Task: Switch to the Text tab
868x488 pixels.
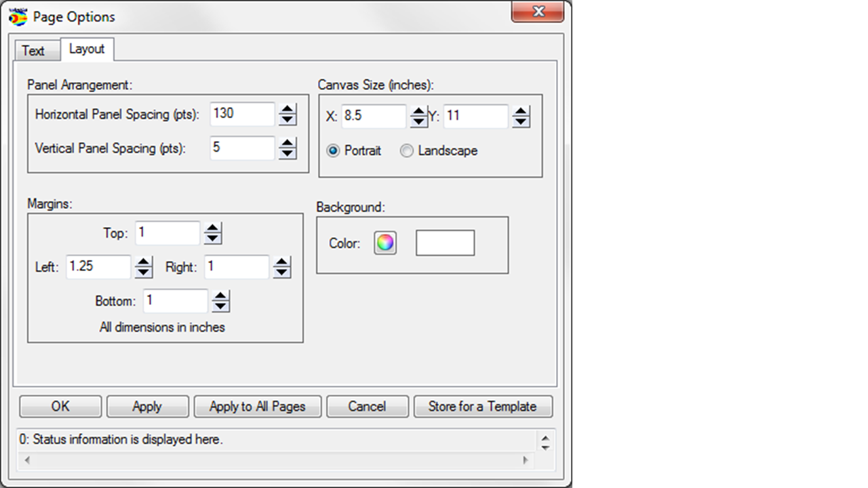Action: click(33, 51)
